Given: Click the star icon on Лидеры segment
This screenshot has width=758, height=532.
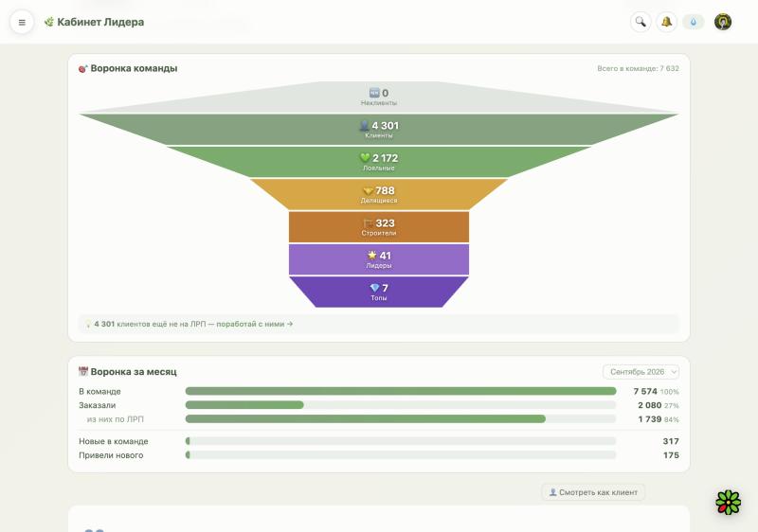Looking at the screenshot, I should tap(371, 255).
